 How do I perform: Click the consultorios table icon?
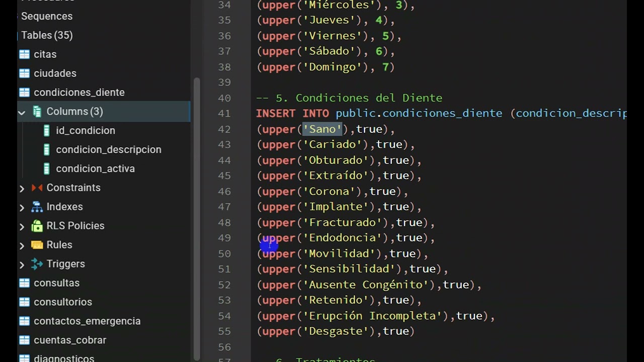point(24,302)
